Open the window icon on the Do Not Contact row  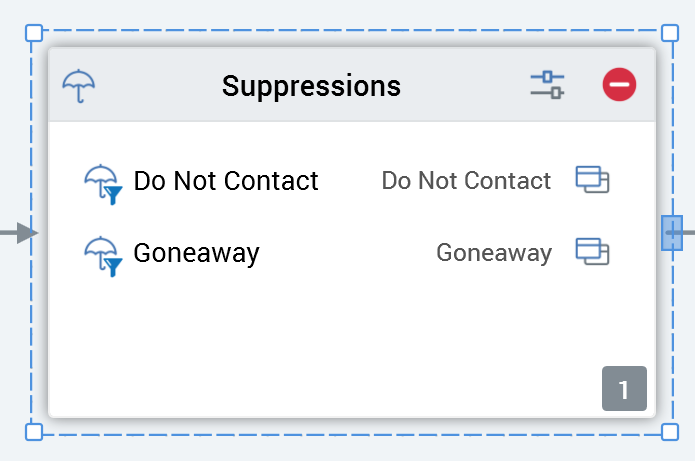point(592,180)
